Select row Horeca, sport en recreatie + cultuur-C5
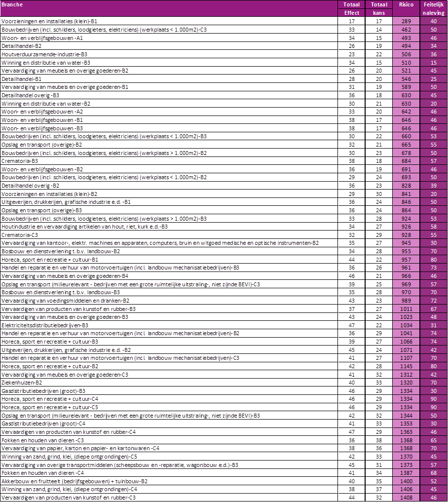The height and width of the screenshot is (502, 448). 224,407
